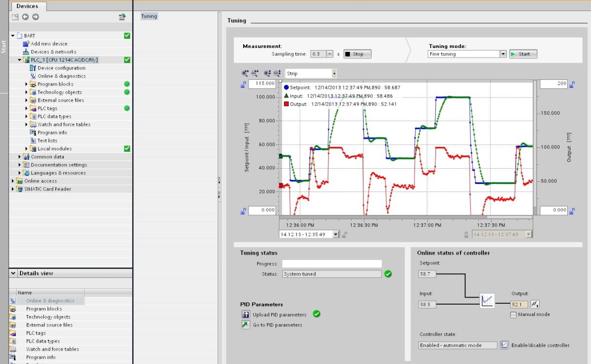This screenshot has height=364, width=591.
Task: Toggle lock for left axis lower limit 0.000
Action: tap(244, 211)
